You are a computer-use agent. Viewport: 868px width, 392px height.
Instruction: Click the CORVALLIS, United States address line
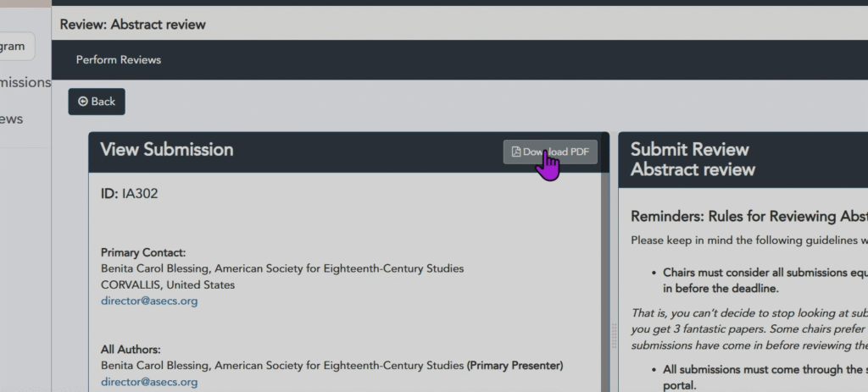click(168, 284)
